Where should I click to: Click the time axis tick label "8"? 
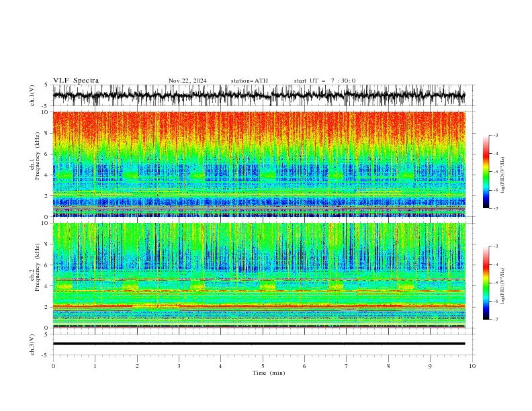tap(388, 366)
